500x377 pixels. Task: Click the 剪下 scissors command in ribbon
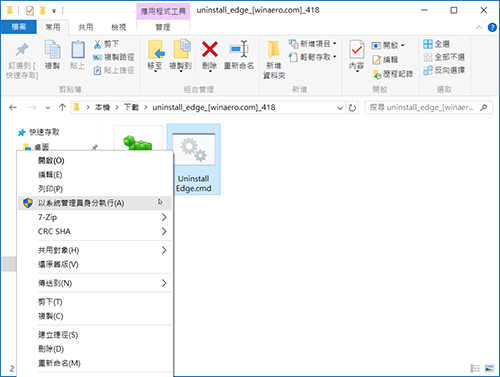[106, 44]
